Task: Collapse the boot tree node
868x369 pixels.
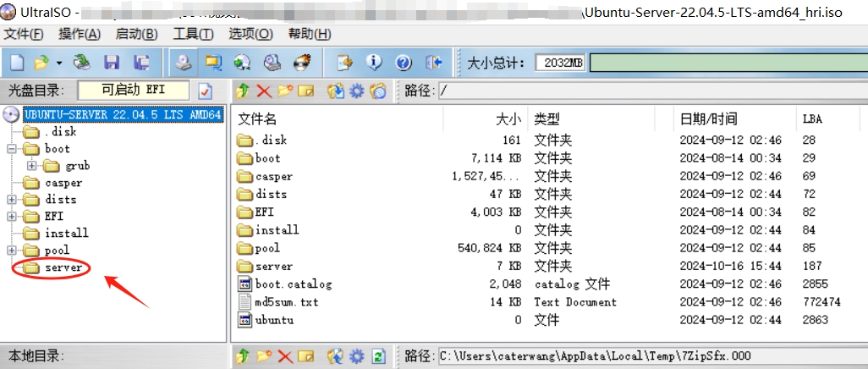Action: [x=12, y=149]
